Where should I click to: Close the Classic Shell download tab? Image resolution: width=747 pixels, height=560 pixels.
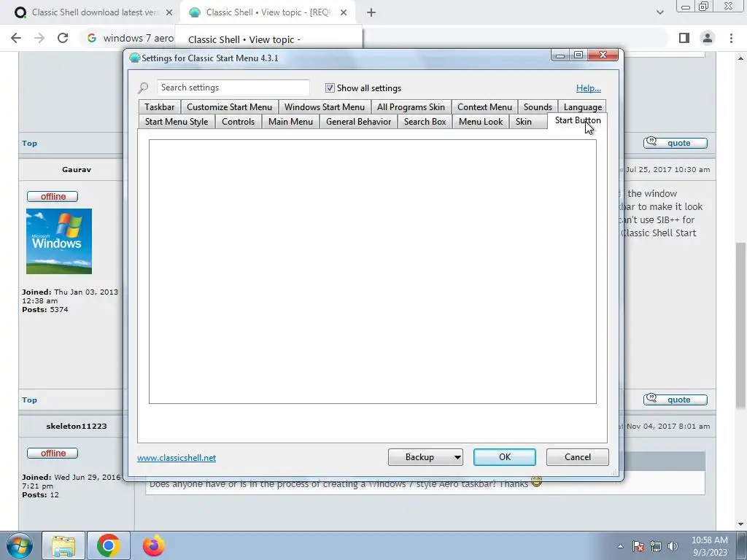click(x=169, y=12)
